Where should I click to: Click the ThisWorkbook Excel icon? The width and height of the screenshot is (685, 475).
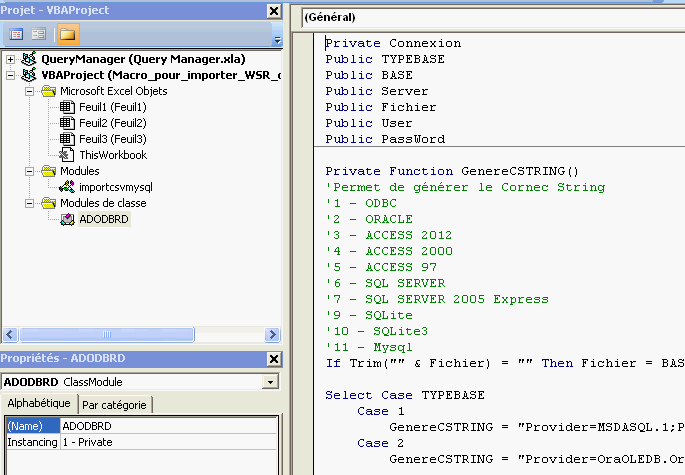coord(67,155)
